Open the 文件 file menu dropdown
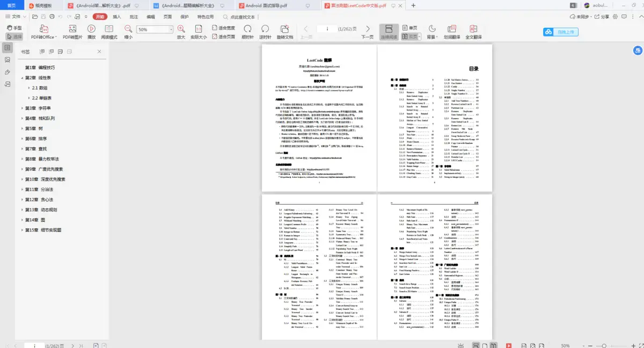 (16, 17)
